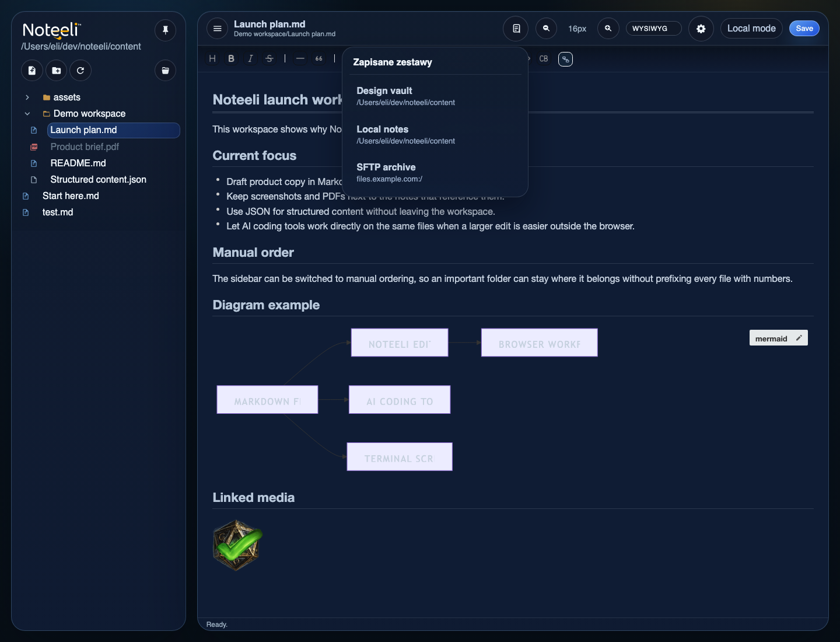Create a new folder with the folder-plus icon
840x642 pixels.
coord(56,71)
